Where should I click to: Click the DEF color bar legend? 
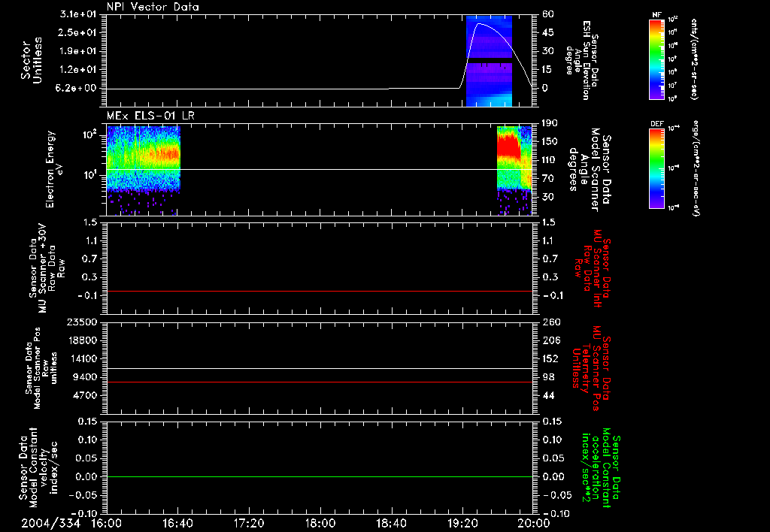[x=657, y=168]
